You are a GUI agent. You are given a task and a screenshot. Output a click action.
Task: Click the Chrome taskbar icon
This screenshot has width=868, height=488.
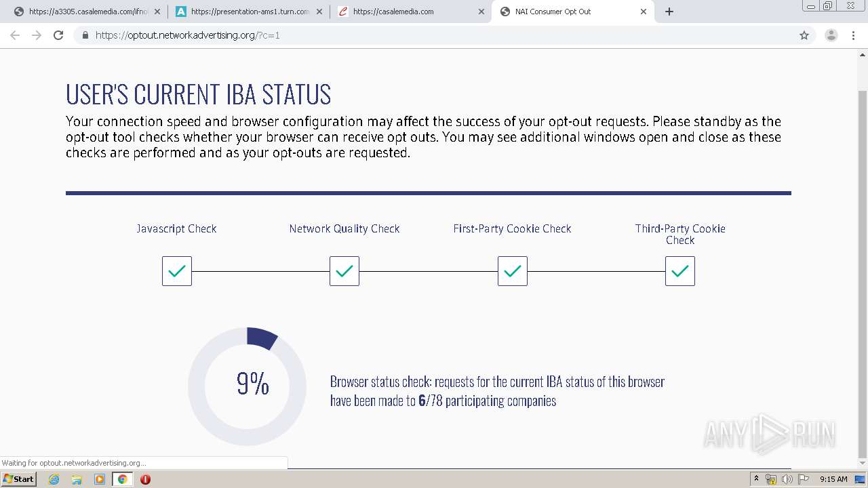coord(122,479)
